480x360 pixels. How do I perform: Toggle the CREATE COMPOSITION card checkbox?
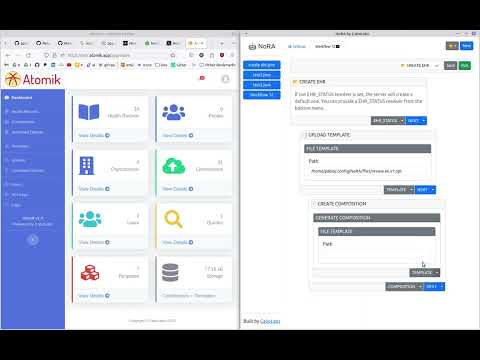(314, 204)
